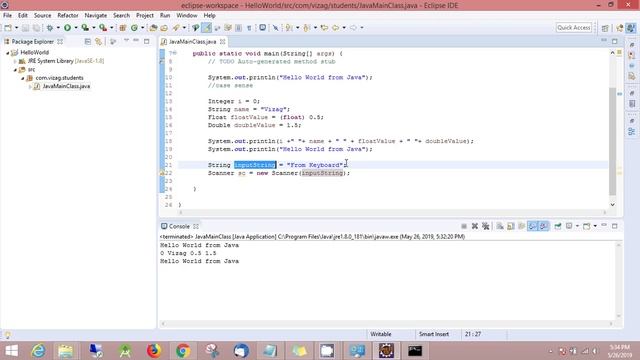Click the Pin Console icon
This screenshot has width=640, height=360.
(x=558, y=226)
